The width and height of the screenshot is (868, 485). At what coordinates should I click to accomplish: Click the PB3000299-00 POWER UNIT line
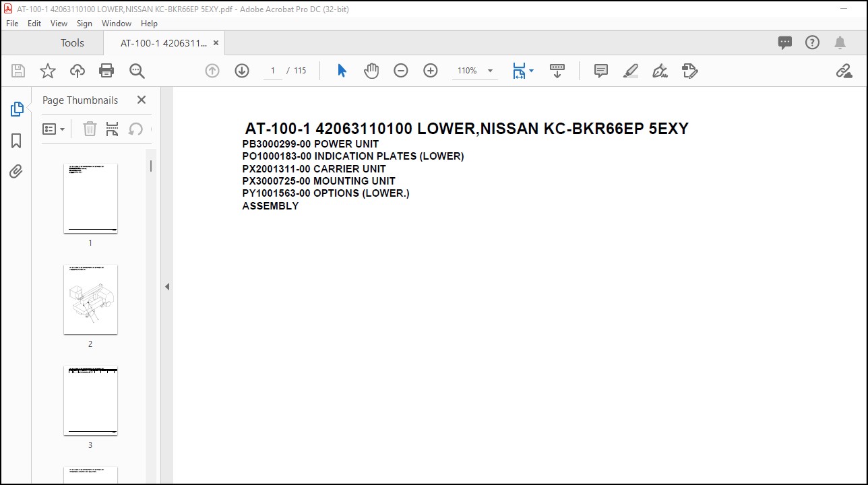(x=311, y=144)
